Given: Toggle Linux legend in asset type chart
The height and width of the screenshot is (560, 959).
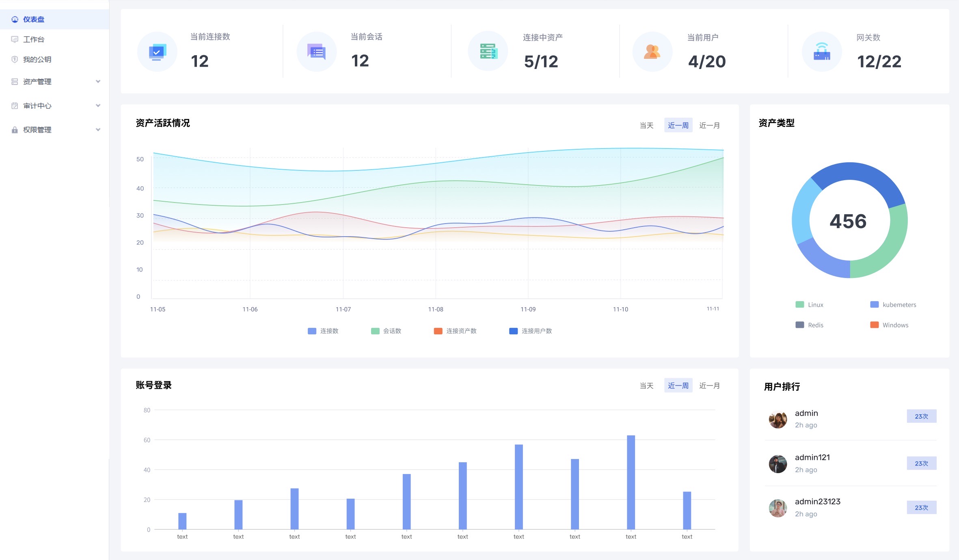Looking at the screenshot, I should 809,305.
